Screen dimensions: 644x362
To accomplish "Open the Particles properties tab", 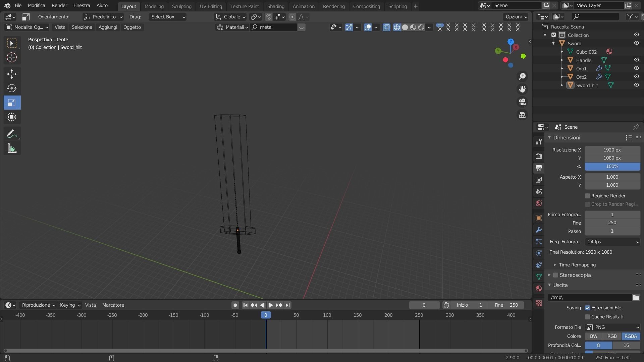I will (x=539, y=241).
